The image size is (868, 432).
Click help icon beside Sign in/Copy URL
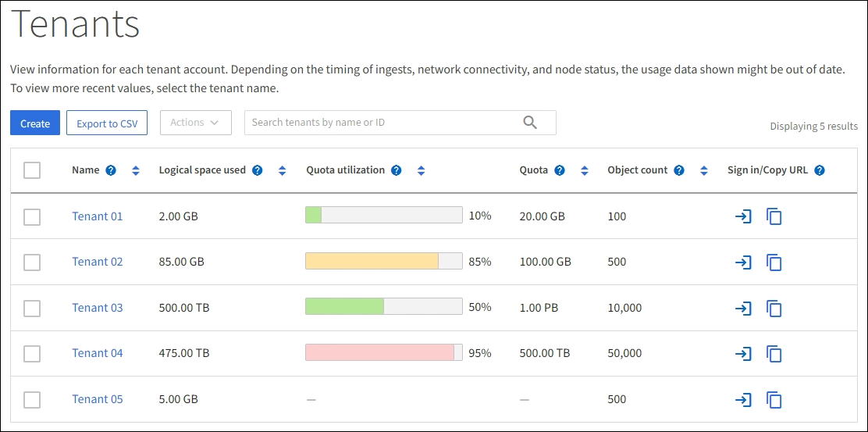[820, 170]
